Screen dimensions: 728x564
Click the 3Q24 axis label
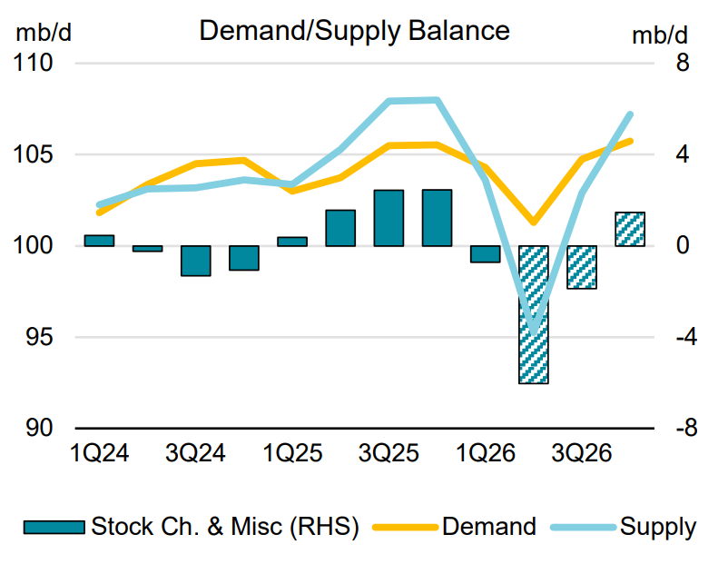click(195, 453)
